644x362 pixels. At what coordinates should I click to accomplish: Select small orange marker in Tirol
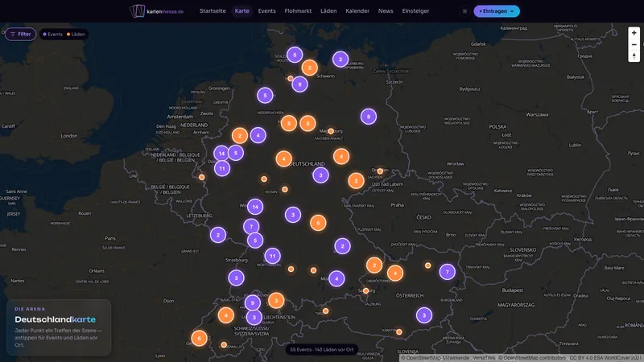[x=325, y=311]
